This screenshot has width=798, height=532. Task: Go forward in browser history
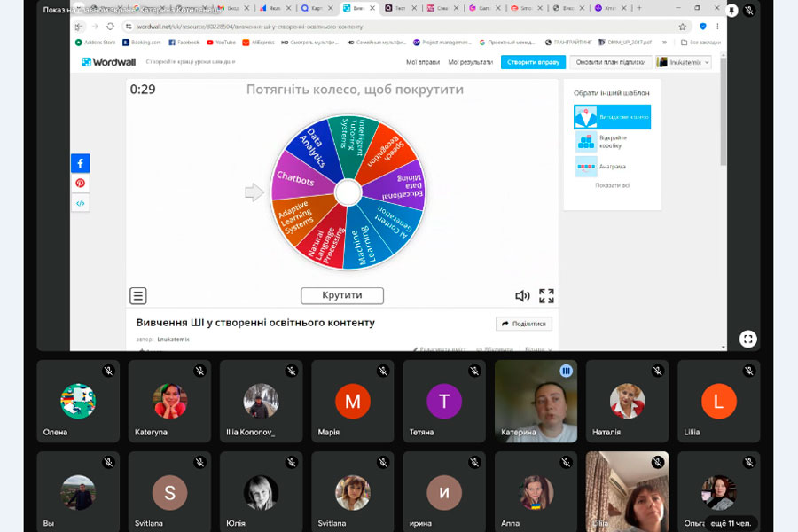click(x=95, y=27)
